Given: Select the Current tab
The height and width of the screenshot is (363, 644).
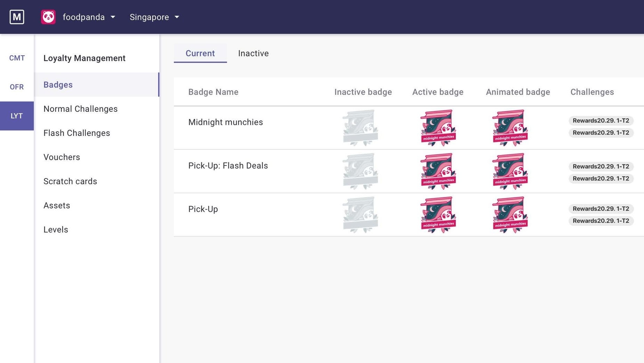Looking at the screenshot, I should coord(200,53).
